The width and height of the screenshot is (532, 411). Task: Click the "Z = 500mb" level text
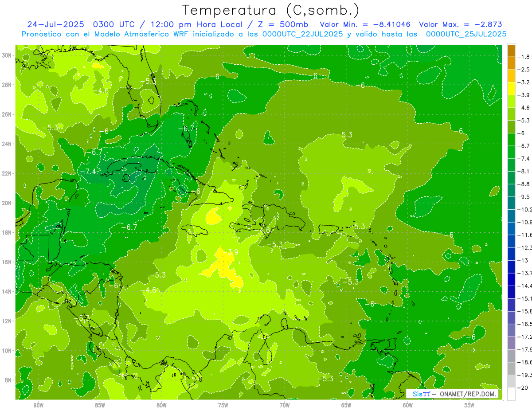click(282, 24)
